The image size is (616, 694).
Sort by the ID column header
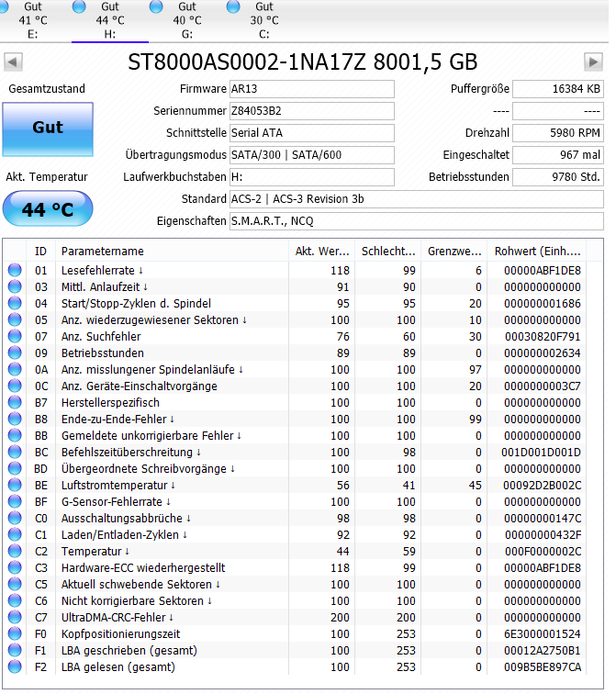(x=40, y=252)
